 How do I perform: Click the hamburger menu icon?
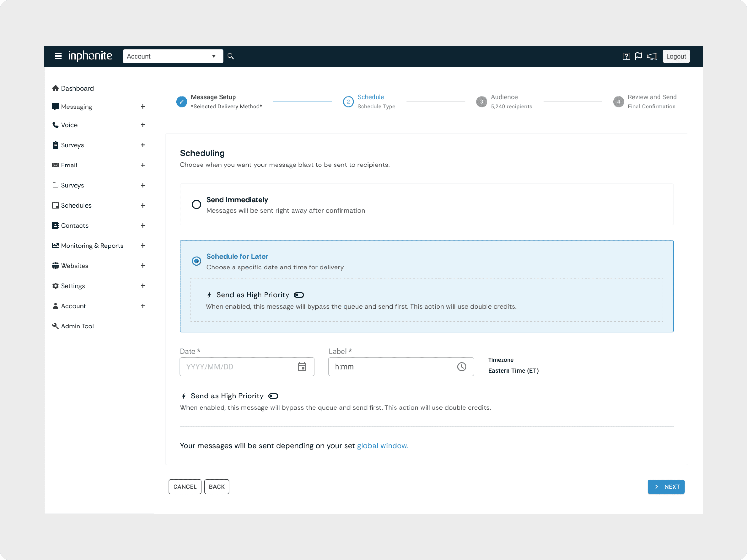click(x=58, y=56)
